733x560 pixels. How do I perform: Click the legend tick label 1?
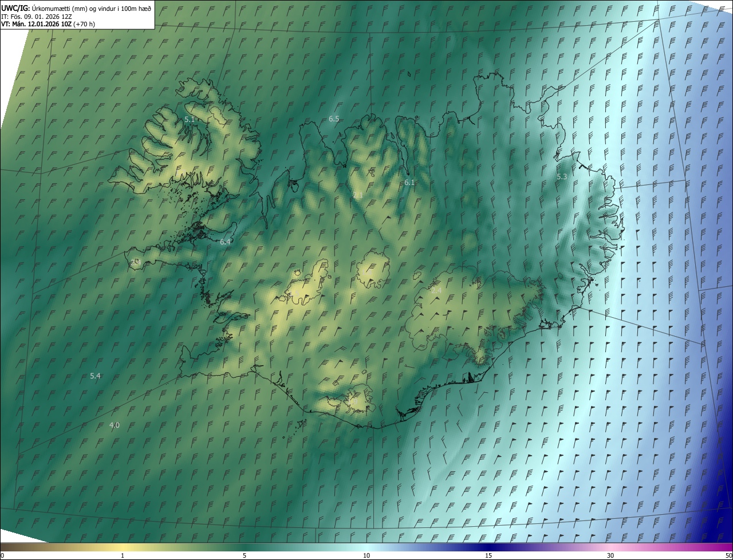123,555
